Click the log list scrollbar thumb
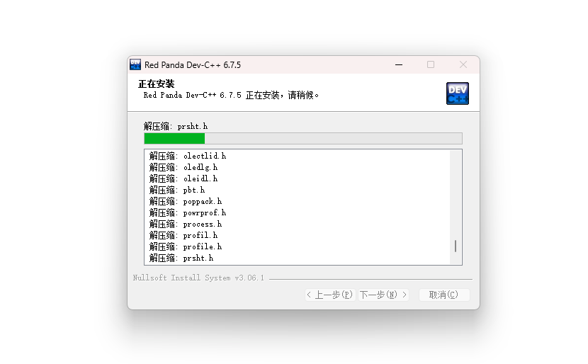The height and width of the screenshot is (364, 588). [456, 246]
